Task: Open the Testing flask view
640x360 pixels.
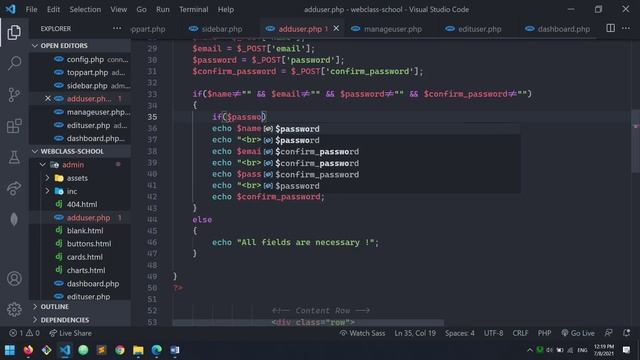Action: pyautogui.click(x=14, y=157)
